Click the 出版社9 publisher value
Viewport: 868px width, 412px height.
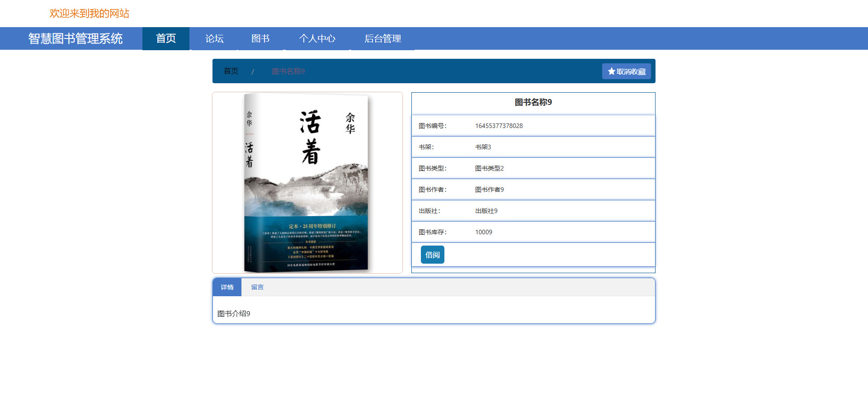(486, 211)
